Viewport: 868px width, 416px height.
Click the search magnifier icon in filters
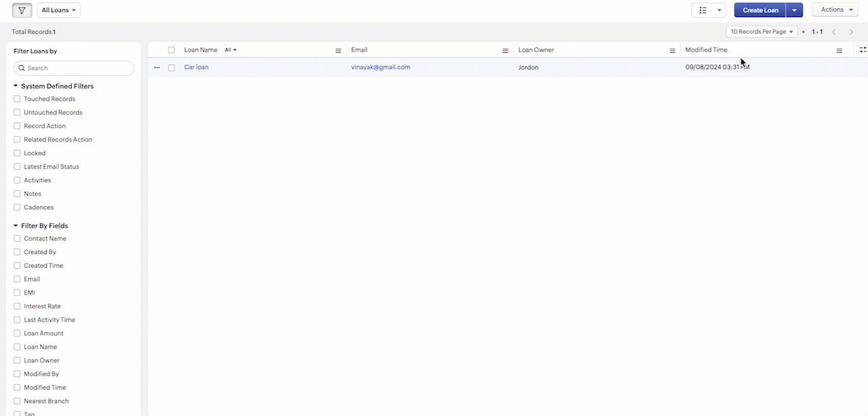22,68
